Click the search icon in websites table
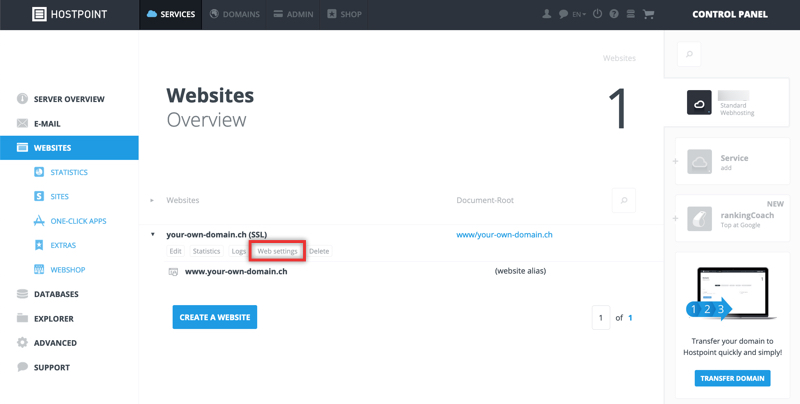The height and width of the screenshot is (404, 800). 623,200
